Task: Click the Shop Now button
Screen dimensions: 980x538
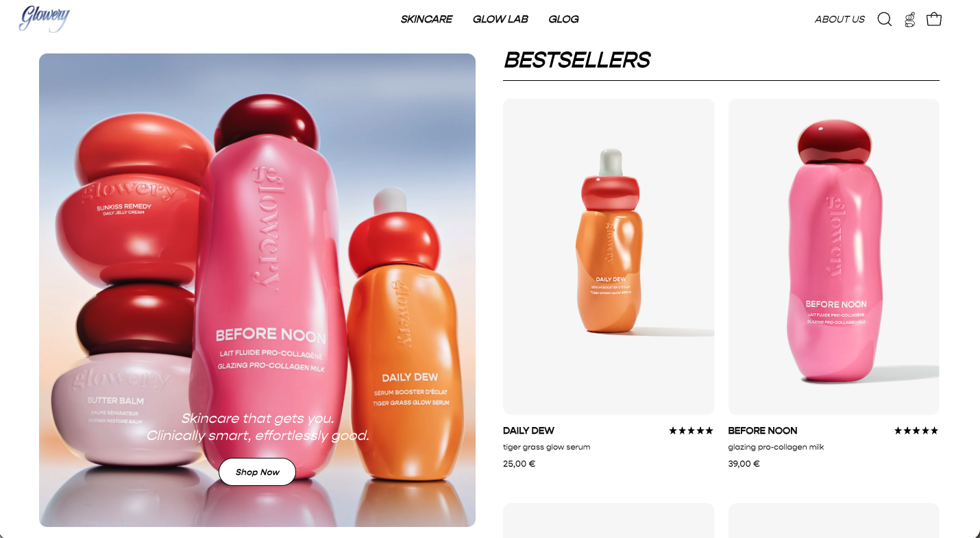Action: tap(257, 472)
